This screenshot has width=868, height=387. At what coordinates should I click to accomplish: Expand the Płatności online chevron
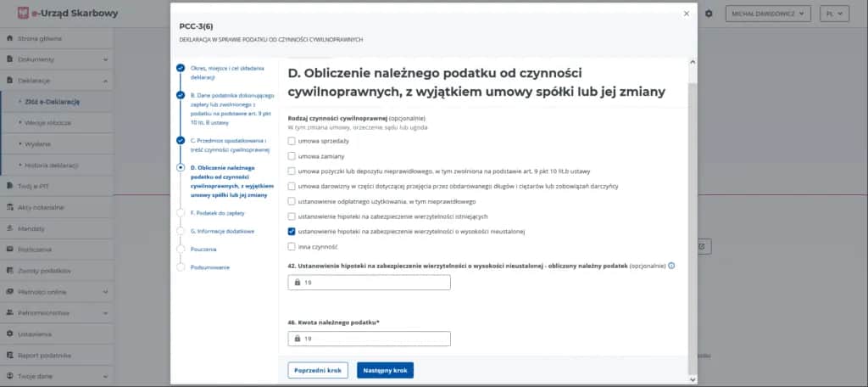click(105, 292)
